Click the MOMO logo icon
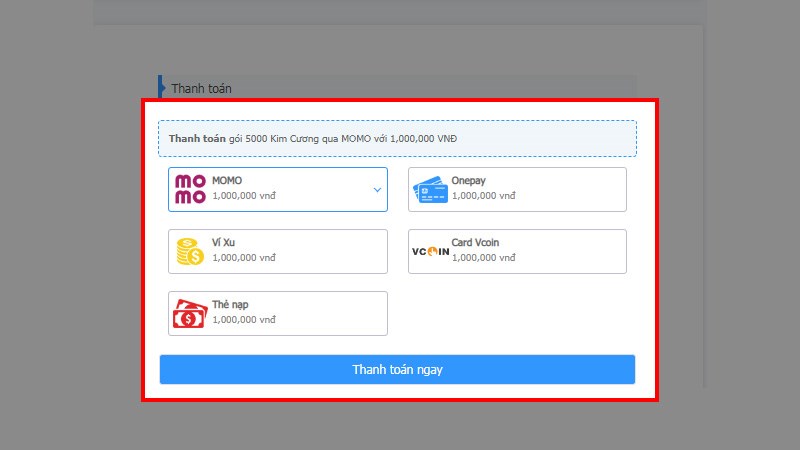Image resolution: width=800 pixels, height=450 pixels. (x=190, y=189)
